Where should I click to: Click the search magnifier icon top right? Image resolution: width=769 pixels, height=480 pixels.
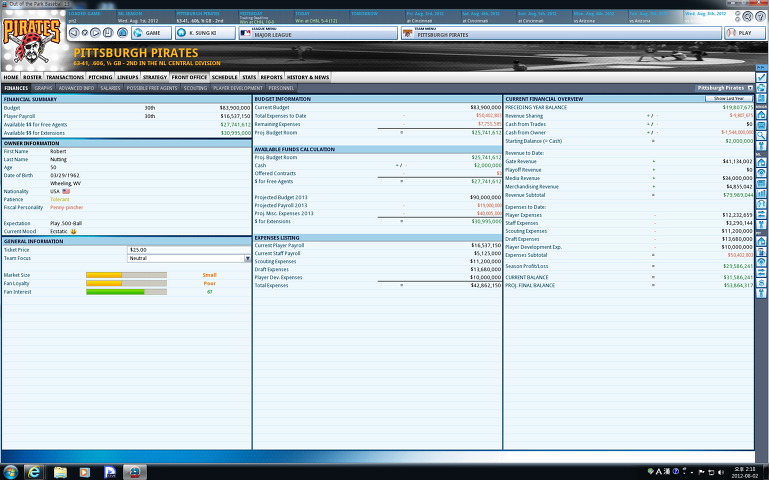coord(747,16)
